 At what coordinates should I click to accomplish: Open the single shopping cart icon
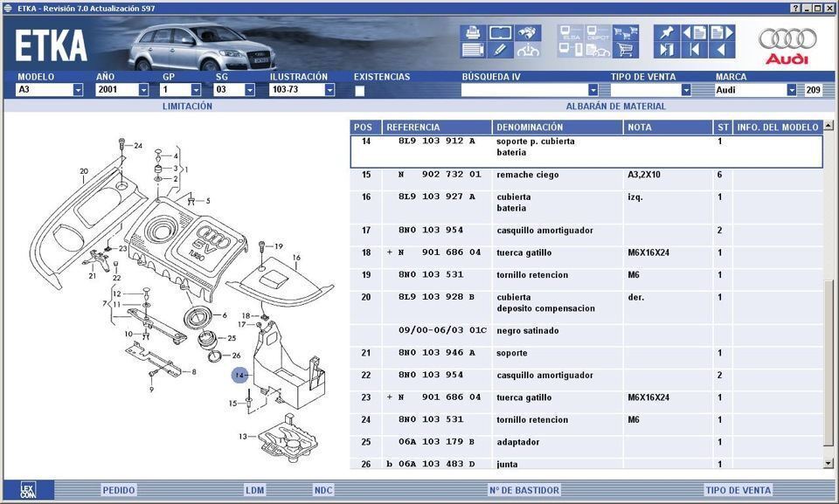(x=625, y=50)
